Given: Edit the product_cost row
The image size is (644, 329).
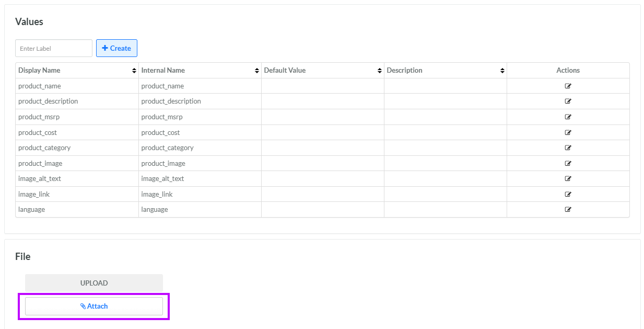Looking at the screenshot, I should (x=568, y=132).
